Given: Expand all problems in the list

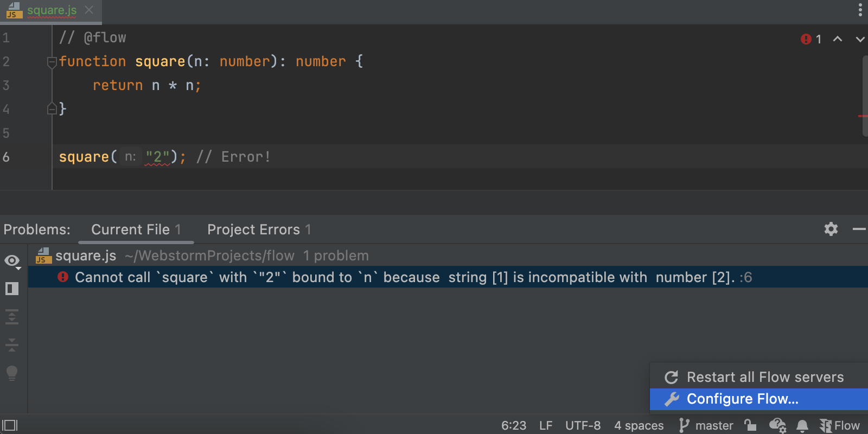Looking at the screenshot, I should (12, 316).
